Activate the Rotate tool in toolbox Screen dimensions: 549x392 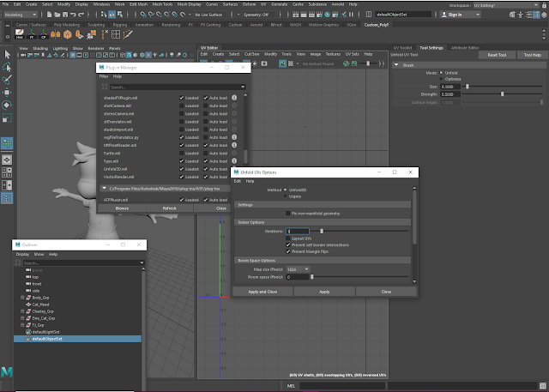[7, 106]
